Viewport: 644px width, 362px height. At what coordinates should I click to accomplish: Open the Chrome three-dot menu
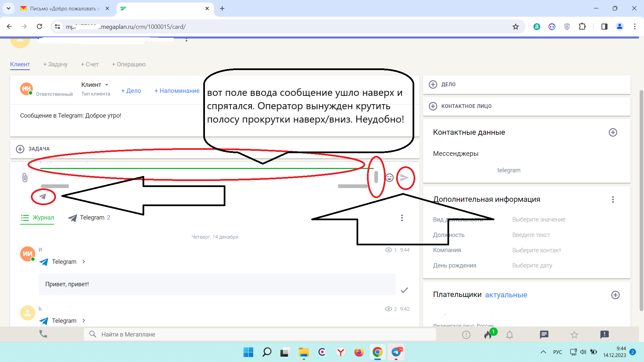pos(635,26)
